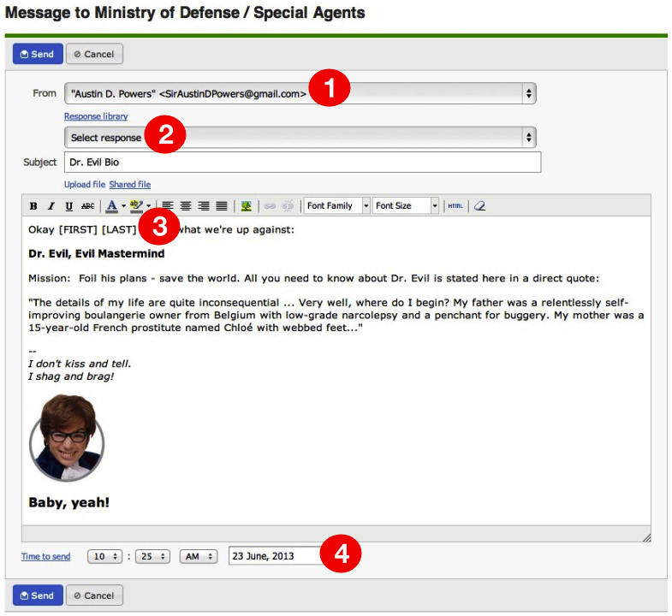672x616 pixels.
Task: Open the AM/PM selector
Action: pyautogui.click(x=199, y=556)
